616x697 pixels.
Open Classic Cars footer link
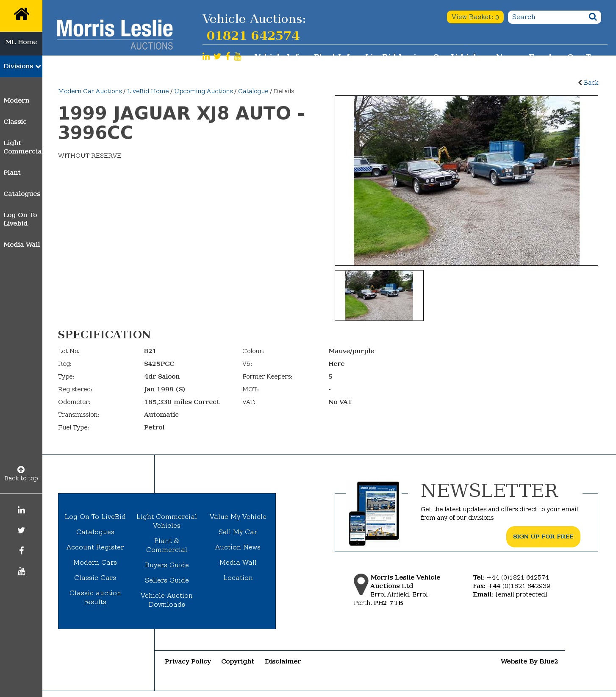click(x=95, y=578)
